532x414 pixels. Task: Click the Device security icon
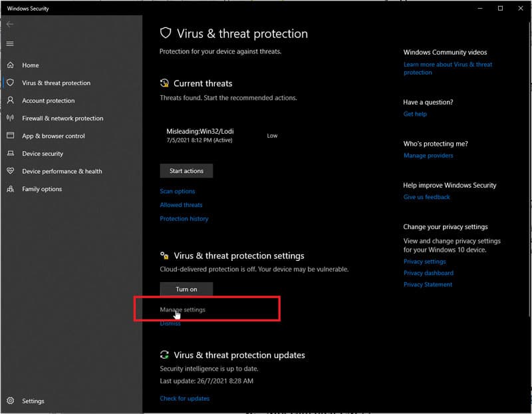(10, 154)
